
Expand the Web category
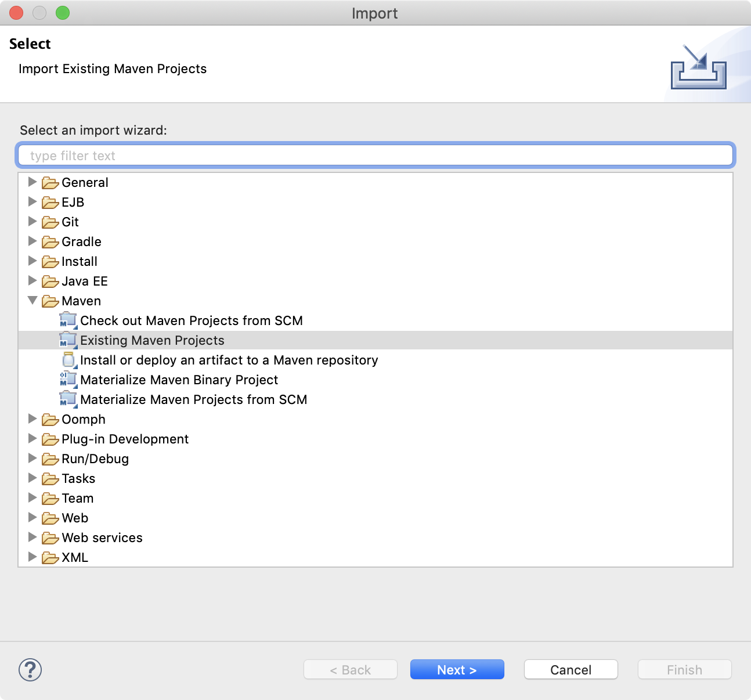coord(33,518)
